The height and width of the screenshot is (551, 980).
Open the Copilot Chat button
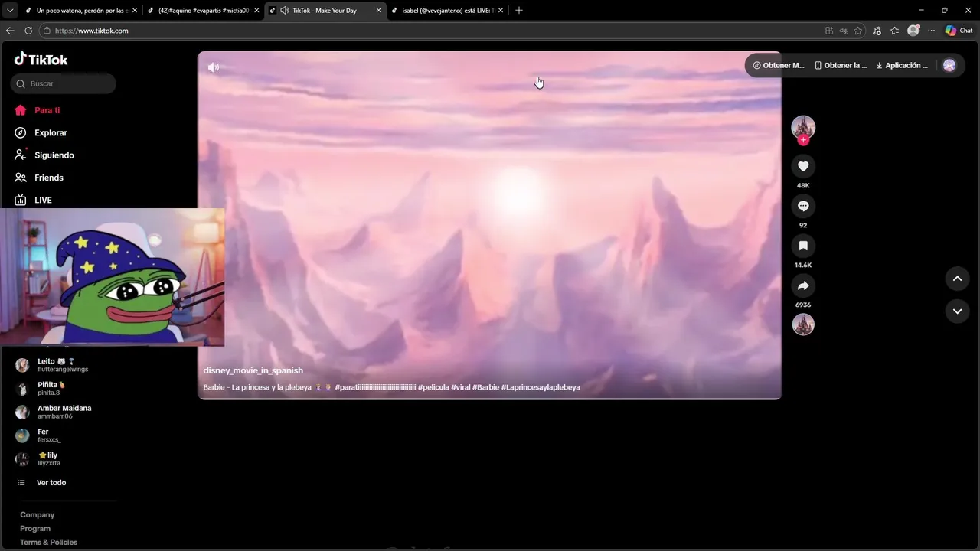pos(959,31)
